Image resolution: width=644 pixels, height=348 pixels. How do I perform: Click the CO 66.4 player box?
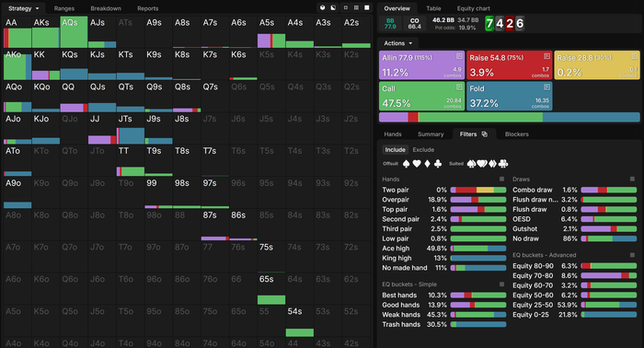tap(414, 24)
